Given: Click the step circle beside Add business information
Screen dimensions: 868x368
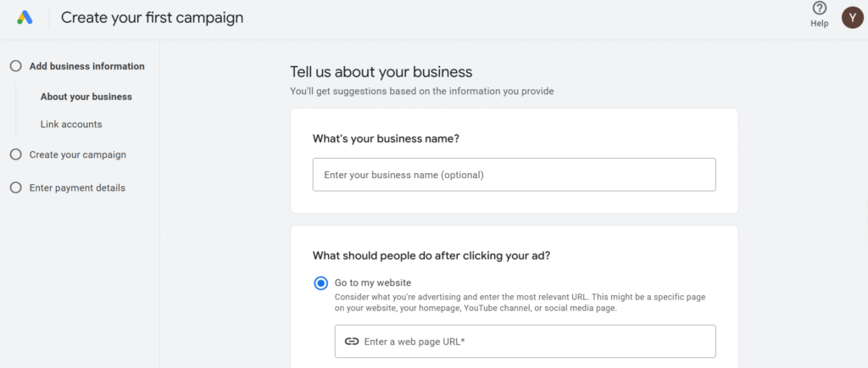Looking at the screenshot, I should coord(15,66).
